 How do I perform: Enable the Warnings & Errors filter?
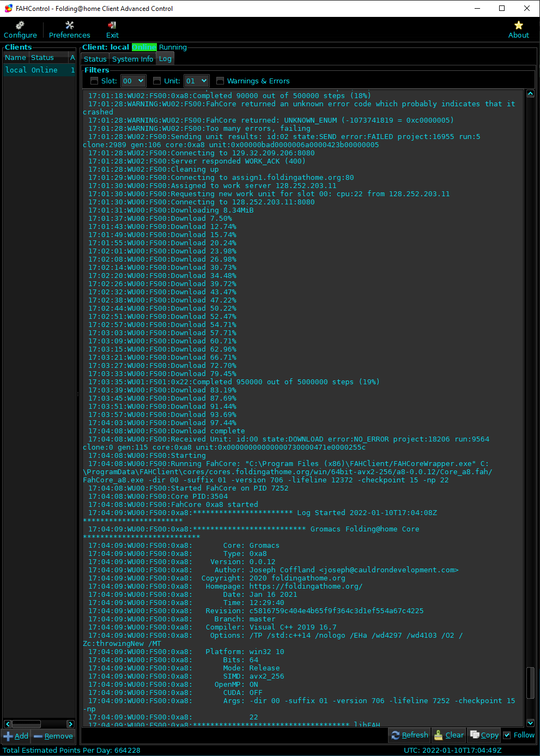point(220,80)
